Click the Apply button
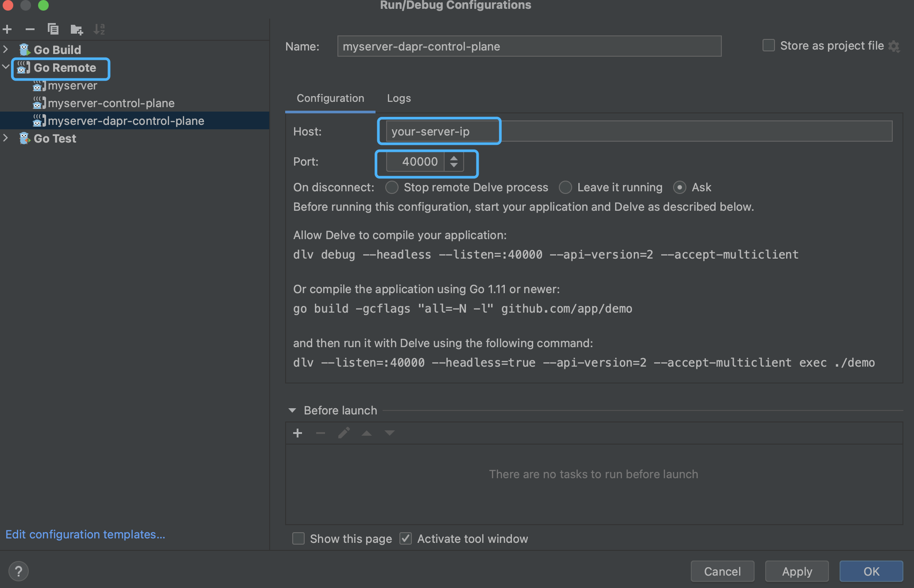914x588 pixels. 797,571
